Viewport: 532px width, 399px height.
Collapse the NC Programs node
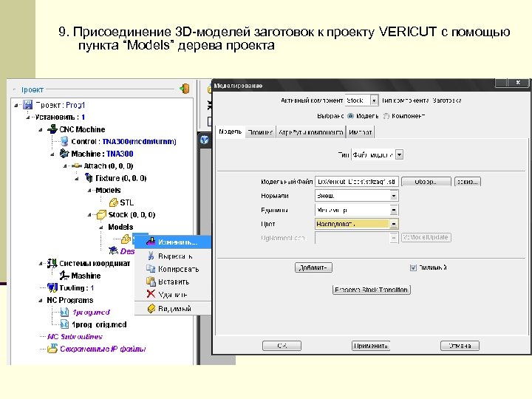point(41,300)
